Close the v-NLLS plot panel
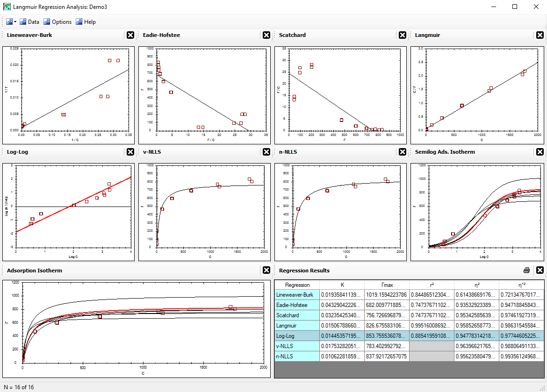The width and height of the screenshot is (547, 392). pyautogui.click(x=266, y=152)
